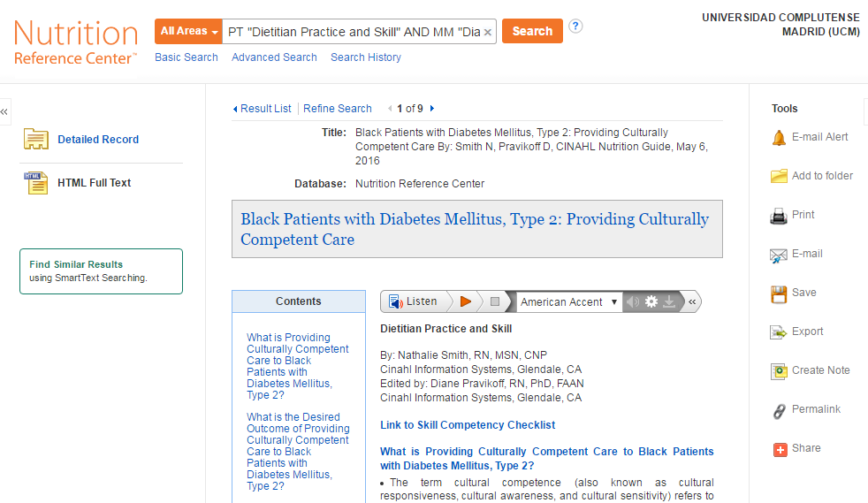Image resolution: width=868 pixels, height=503 pixels.
Task: Click the Print printer icon
Action: click(x=779, y=216)
